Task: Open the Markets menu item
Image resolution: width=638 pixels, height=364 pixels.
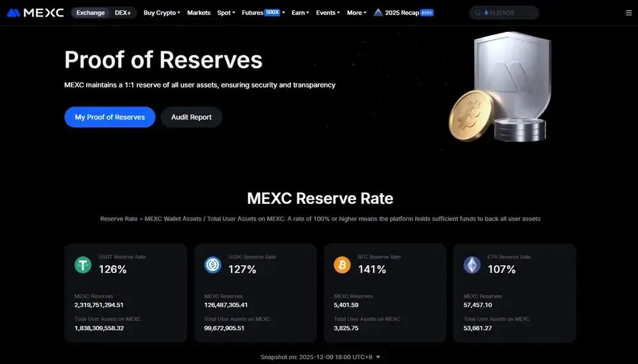Action: (x=198, y=13)
